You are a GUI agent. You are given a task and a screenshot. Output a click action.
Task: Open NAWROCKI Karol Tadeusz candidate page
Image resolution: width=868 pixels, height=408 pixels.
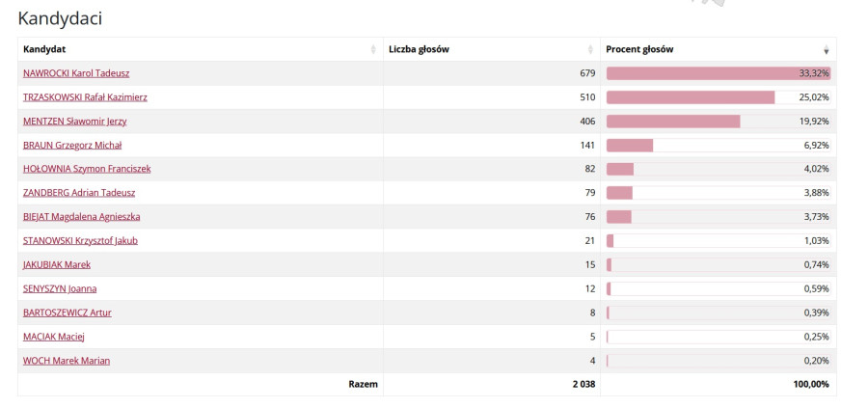[76, 73]
